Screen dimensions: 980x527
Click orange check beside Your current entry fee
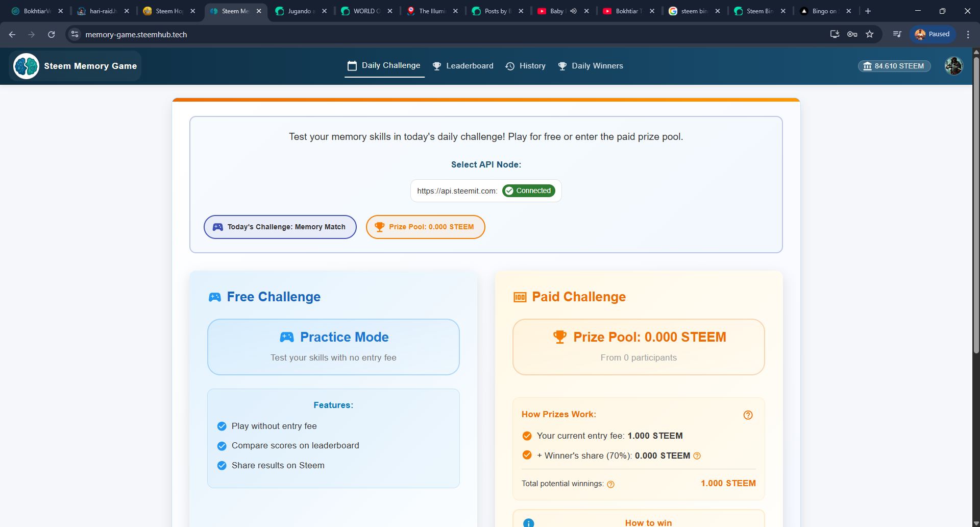pos(527,436)
